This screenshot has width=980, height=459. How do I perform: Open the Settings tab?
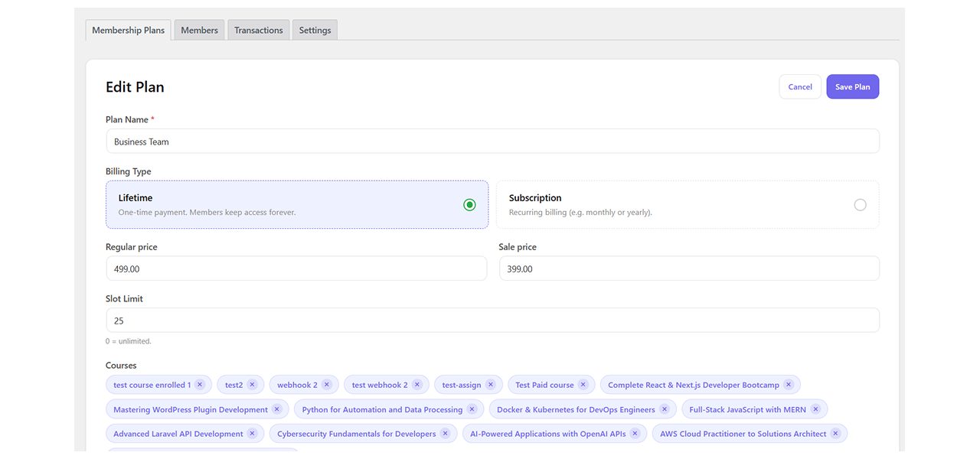tap(315, 30)
